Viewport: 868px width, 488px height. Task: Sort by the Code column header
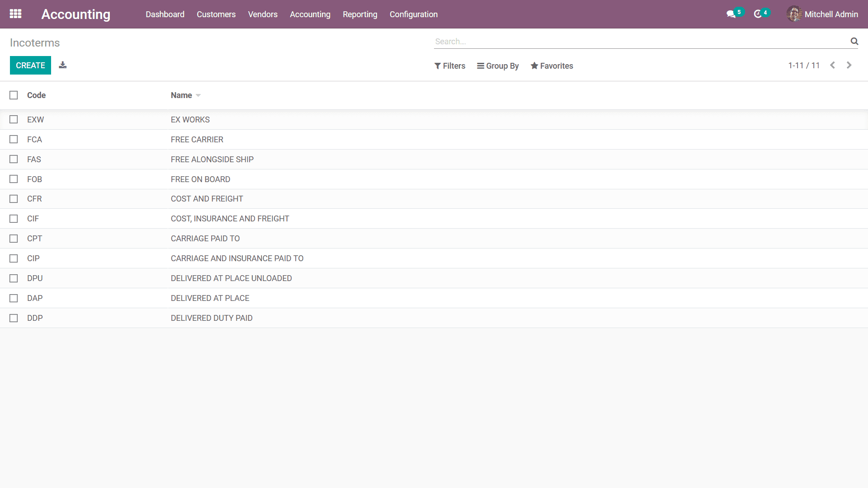pyautogui.click(x=36, y=95)
